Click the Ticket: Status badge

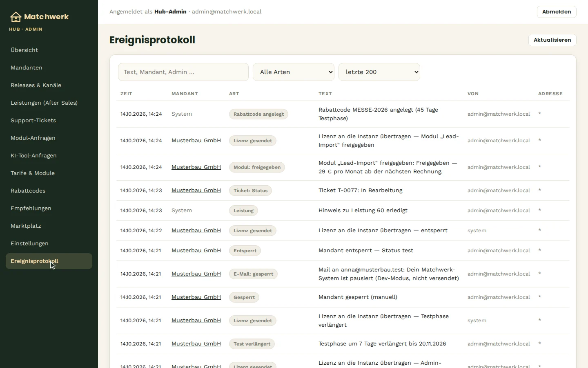point(250,191)
